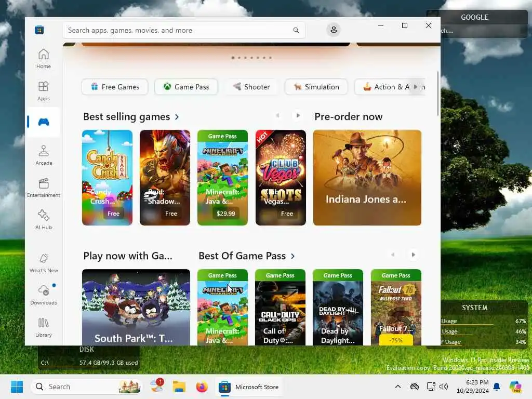532x399 pixels.
Task: Click GOOGLE desktop widget title
Action: (x=474, y=17)
